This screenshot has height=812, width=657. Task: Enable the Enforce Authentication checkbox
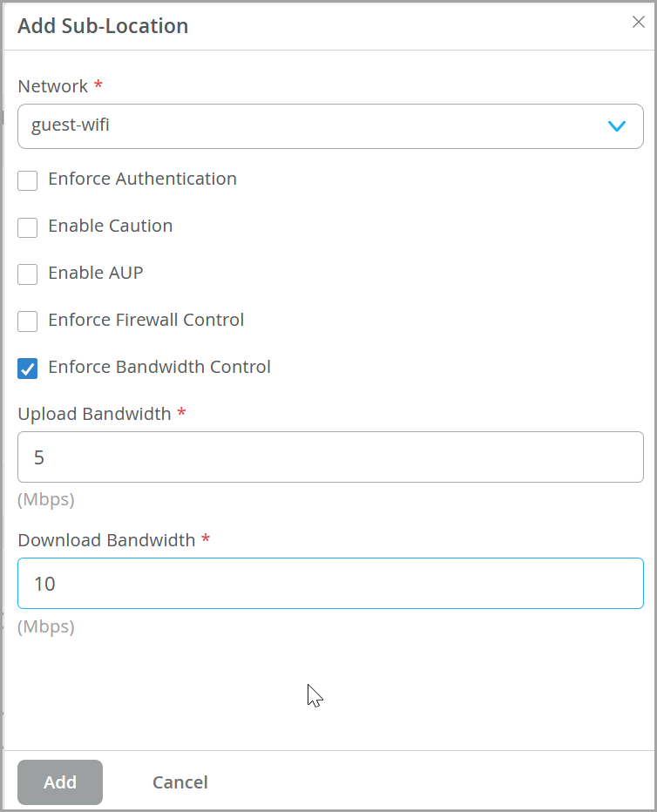(x=28, y=180)
